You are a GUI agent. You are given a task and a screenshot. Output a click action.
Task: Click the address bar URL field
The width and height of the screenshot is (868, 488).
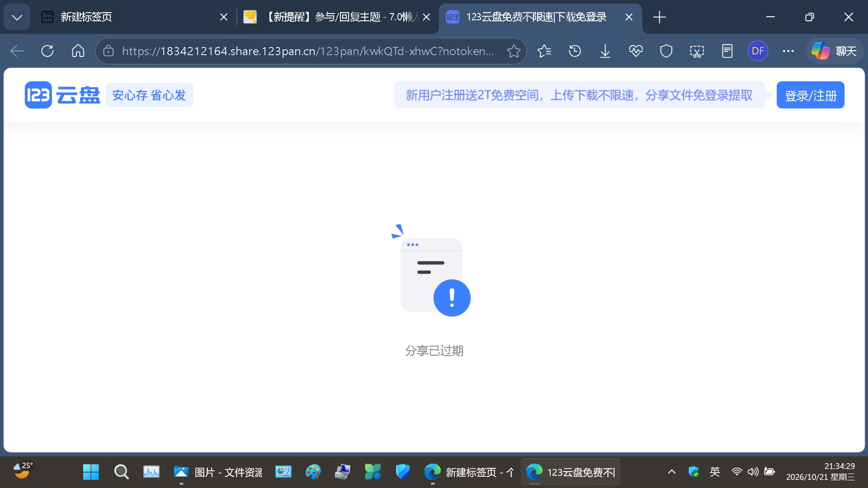(x=307, y=51)
